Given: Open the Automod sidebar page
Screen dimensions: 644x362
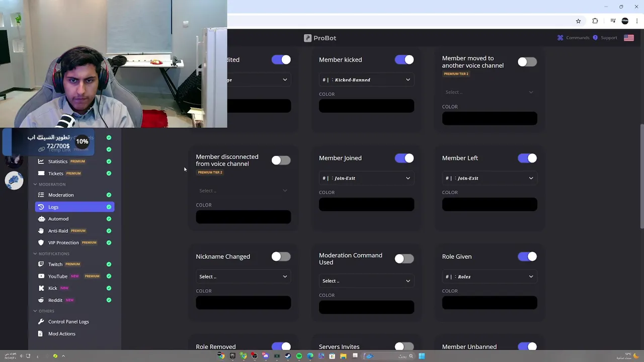Looking at the screenshot, I should point(74,219).
